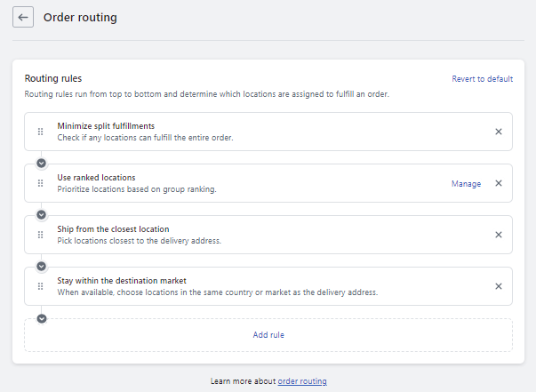Click the back arrow button
536x392 pixels.
[x=23, y=18]
